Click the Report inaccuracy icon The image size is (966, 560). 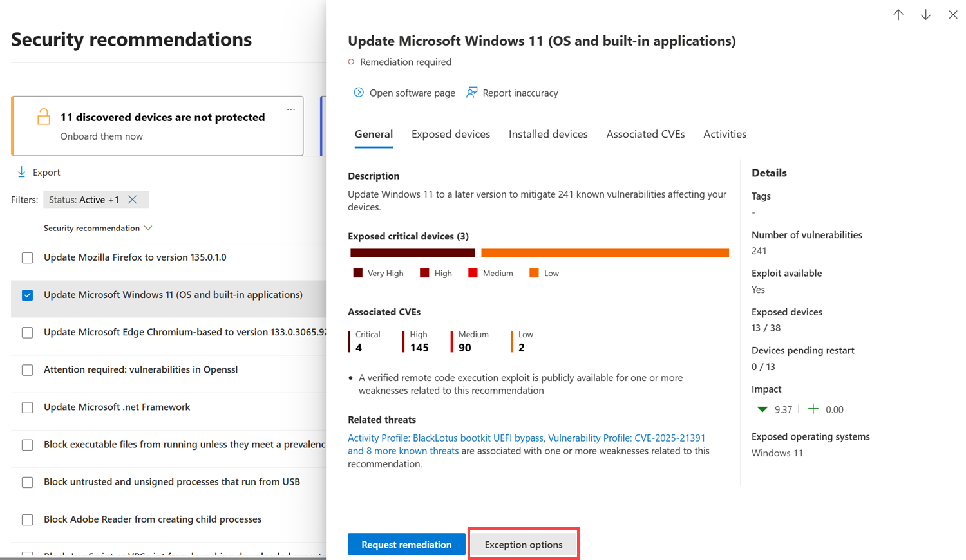pos(472,93)
